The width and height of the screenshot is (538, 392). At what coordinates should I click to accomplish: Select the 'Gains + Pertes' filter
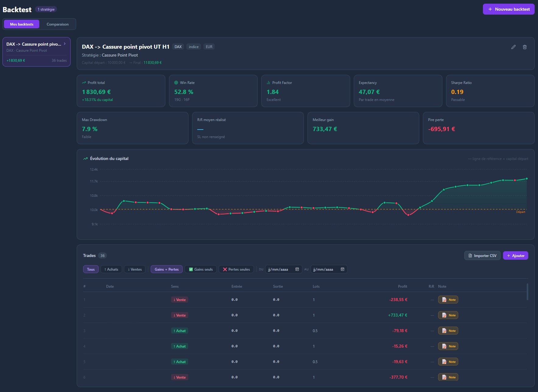(167, 269)
